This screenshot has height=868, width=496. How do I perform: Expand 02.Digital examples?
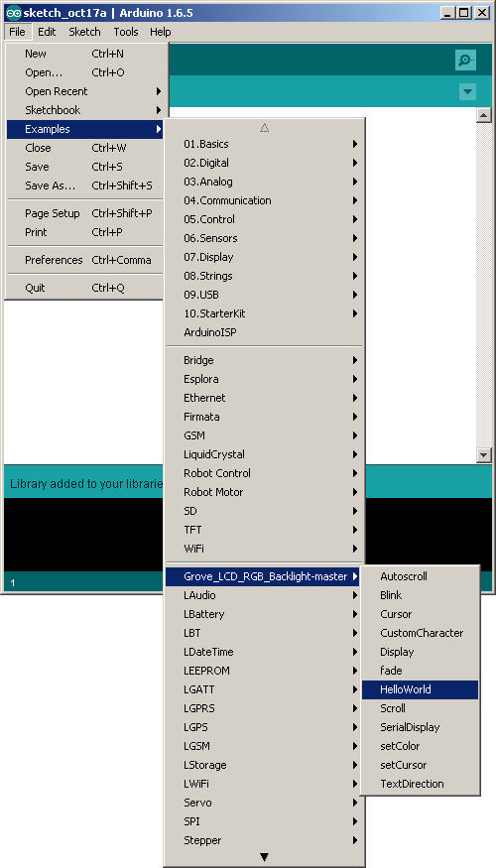pyautogui.click(x=264, y=163)
